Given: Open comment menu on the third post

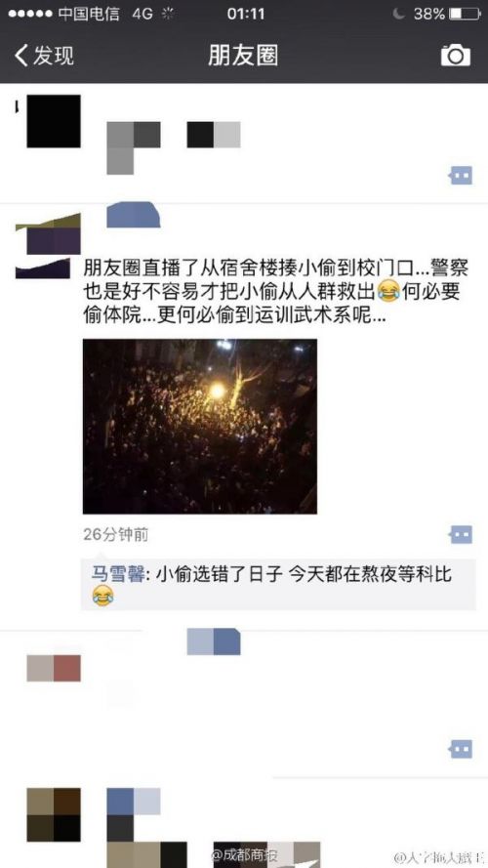Looking at the screenshot, I should [x=461, y=749].
